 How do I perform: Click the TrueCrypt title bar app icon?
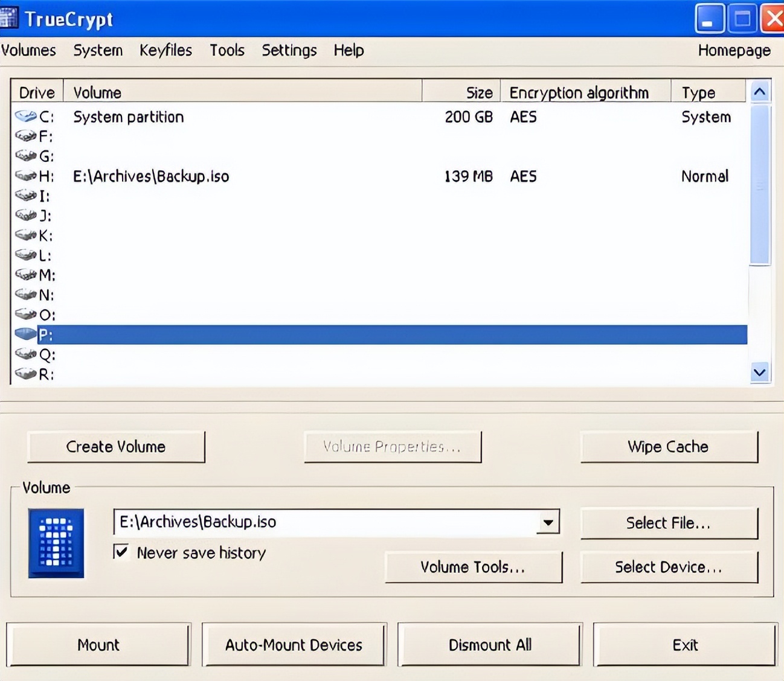click(9, 18)
